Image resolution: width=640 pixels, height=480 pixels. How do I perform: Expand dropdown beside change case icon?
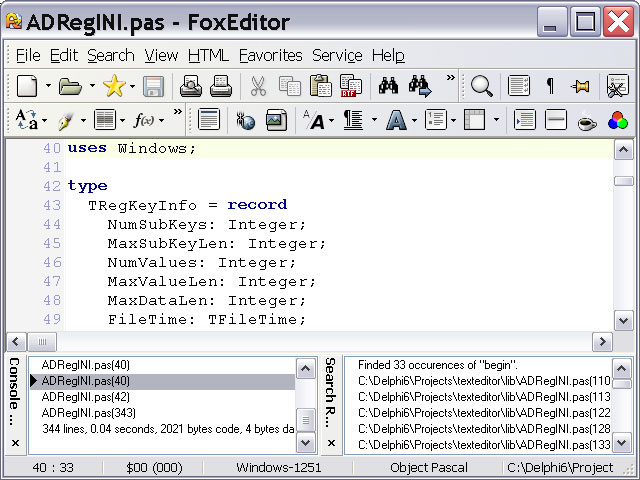(44, 120)
